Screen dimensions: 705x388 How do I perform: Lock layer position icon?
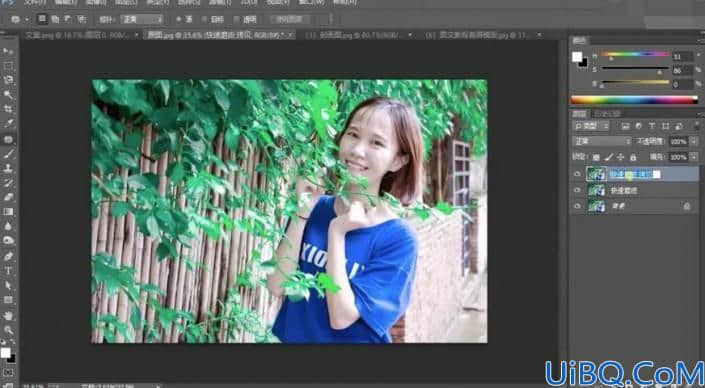tap(620, 157)
